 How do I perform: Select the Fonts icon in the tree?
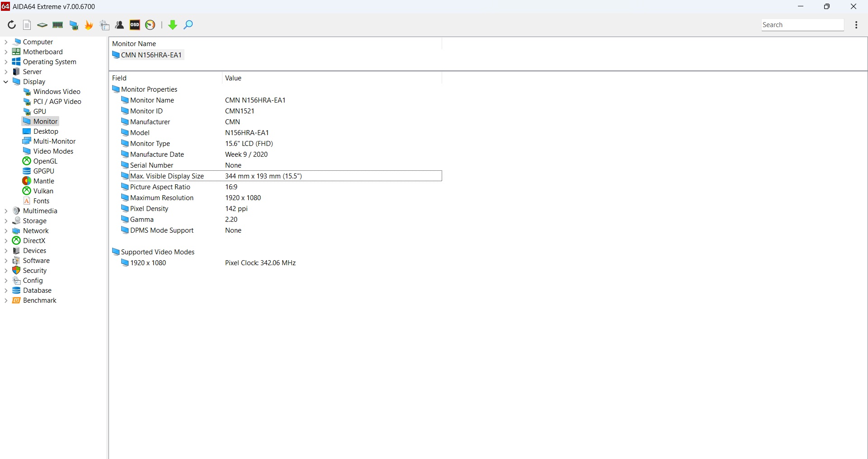27,201
